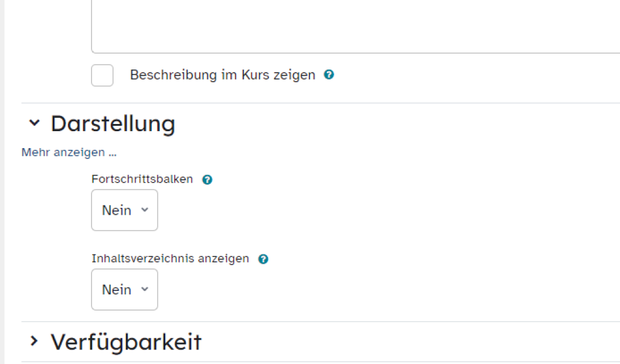This screenshot has width=620, height=364.
Task: Click the gray strip at left page edge
Action: pos(2,181)
